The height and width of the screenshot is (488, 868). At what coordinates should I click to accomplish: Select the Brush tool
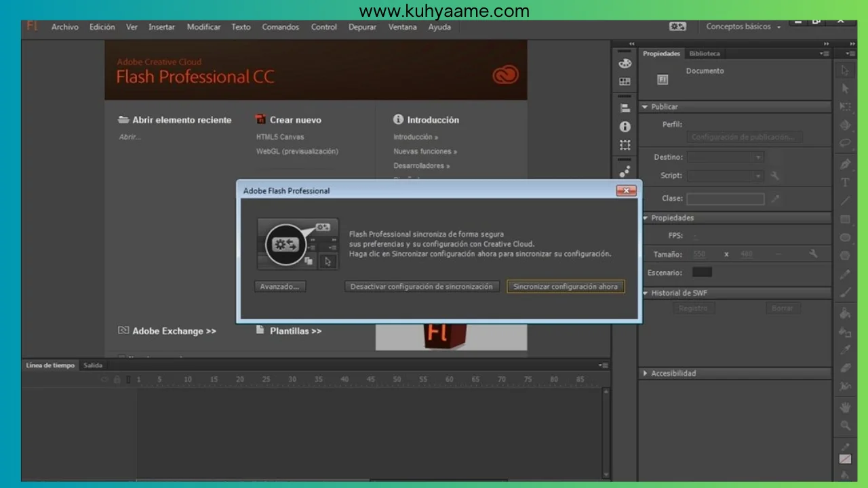(x=845, y=293)
